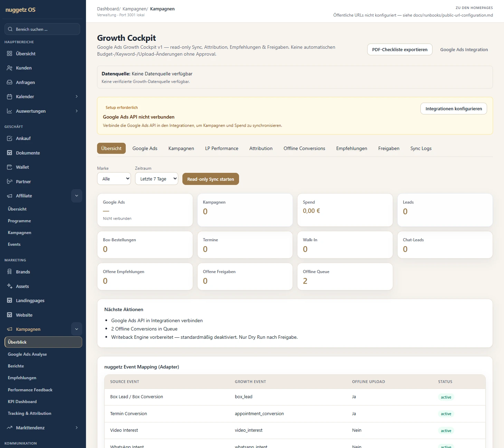Screen dimensions: 504x448
Task: Click the STATUS column header
Action: click(x=445, y=382)
